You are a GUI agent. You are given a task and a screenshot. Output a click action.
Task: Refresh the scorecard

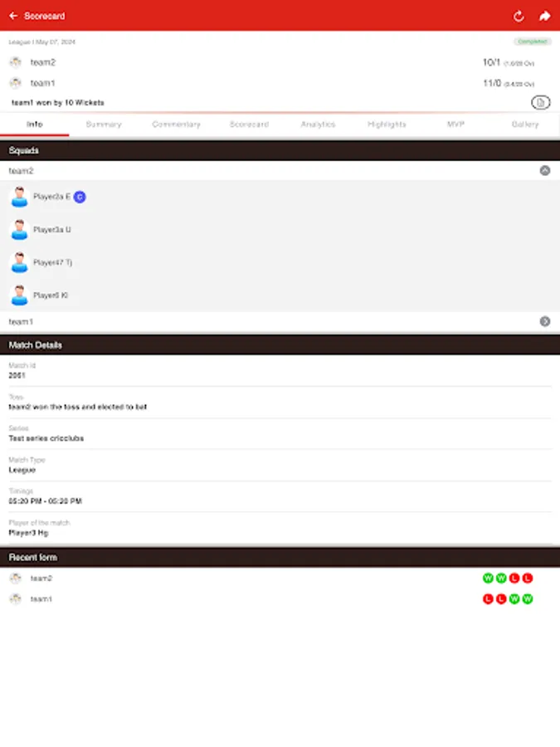point(519,17)
